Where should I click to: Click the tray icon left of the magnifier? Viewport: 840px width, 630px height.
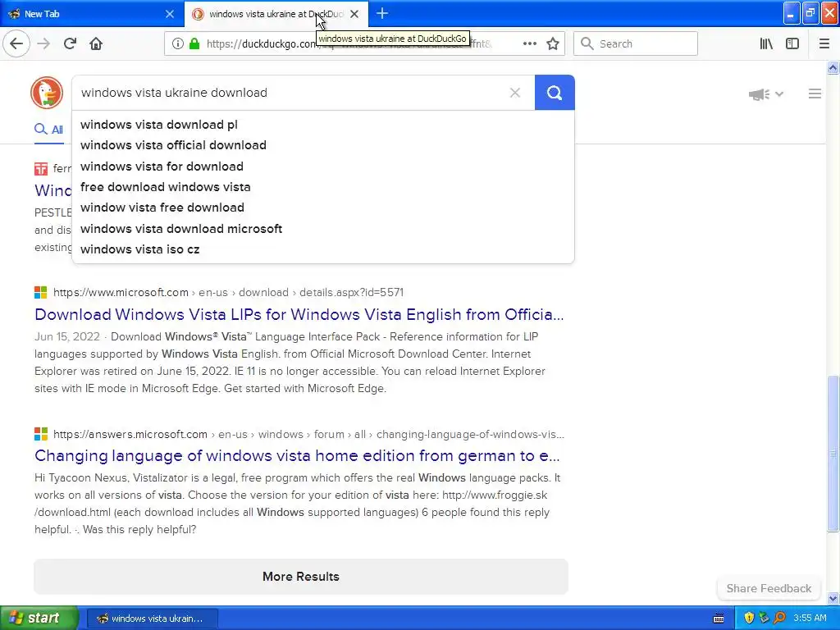(764, 619)
